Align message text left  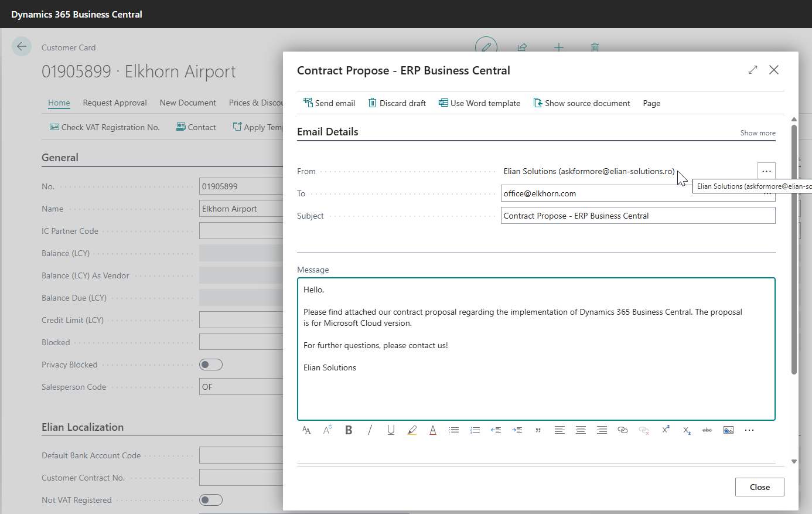coord(559,430)
